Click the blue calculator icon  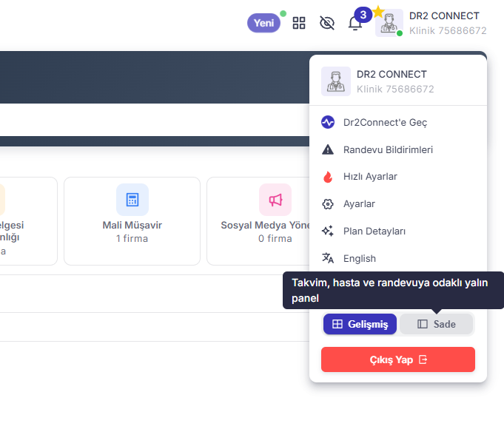[x=132, y=200]
